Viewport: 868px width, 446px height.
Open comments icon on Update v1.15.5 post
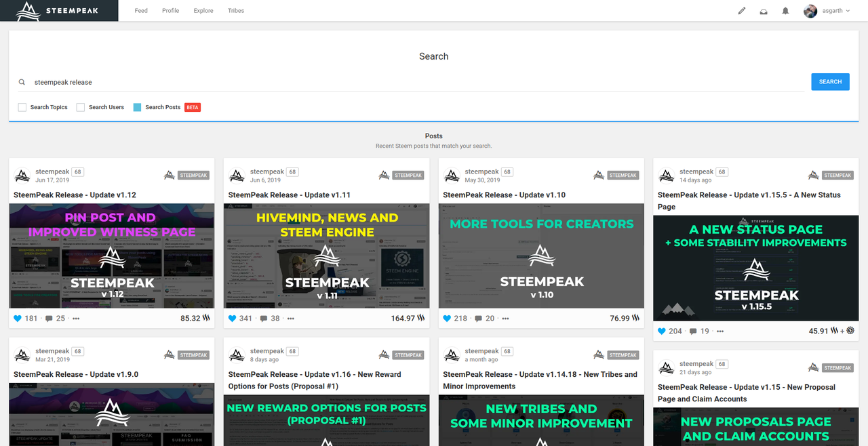(693, 331)
